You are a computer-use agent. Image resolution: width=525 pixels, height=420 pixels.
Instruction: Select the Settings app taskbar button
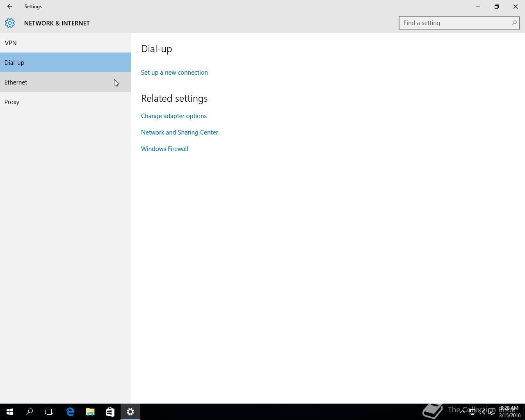point(130,412)
